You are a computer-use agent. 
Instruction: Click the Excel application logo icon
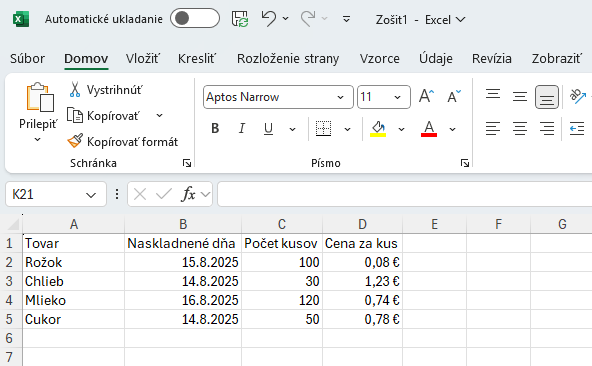[21, 19]
